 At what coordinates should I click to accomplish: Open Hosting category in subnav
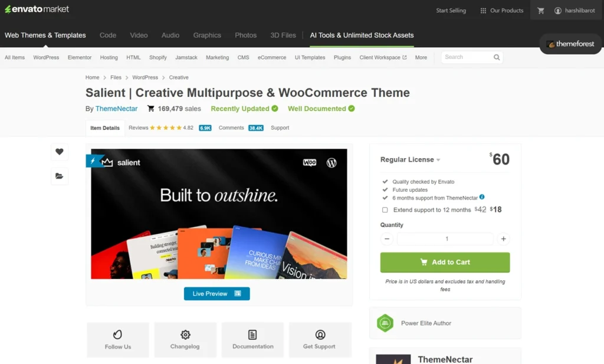click(x=109, y=57)
